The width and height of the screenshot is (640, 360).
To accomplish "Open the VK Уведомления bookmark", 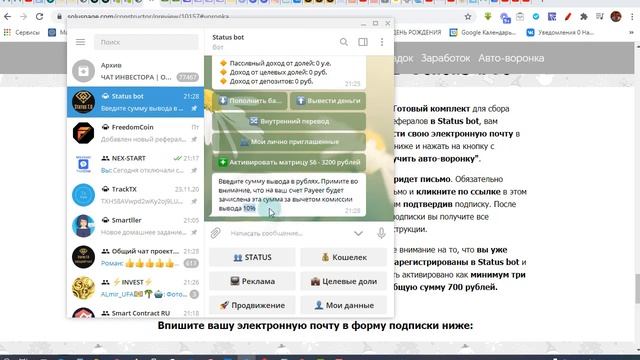I will click(560, 32).
